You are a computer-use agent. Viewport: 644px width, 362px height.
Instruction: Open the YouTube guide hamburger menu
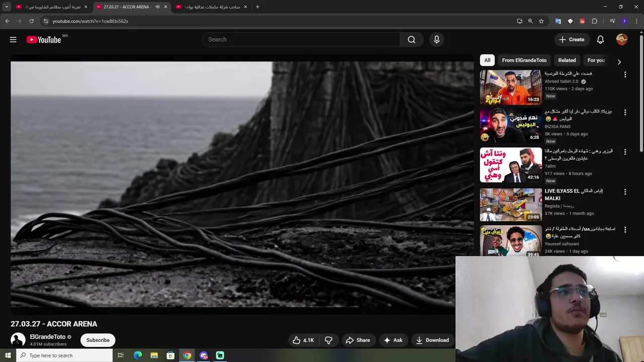(x=13, y=40)
